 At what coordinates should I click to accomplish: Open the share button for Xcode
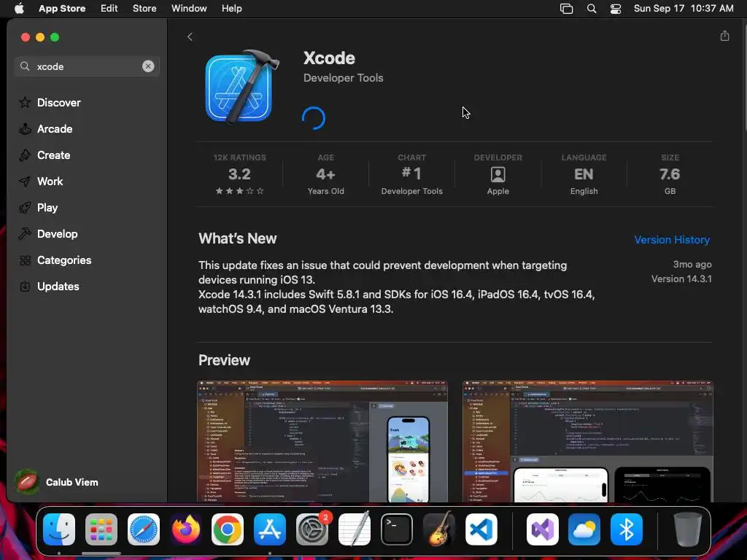pyautogui.click(x=724, y=36)
